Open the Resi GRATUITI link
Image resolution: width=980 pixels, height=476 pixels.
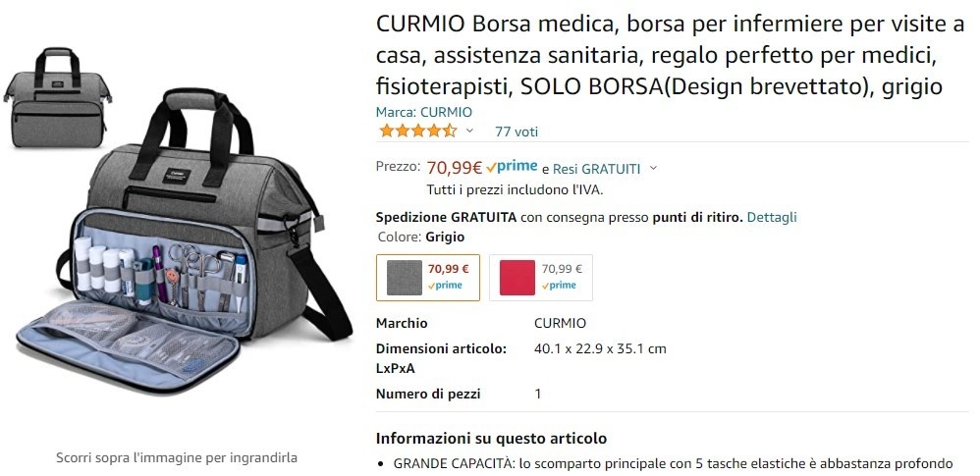coord(597,169)
